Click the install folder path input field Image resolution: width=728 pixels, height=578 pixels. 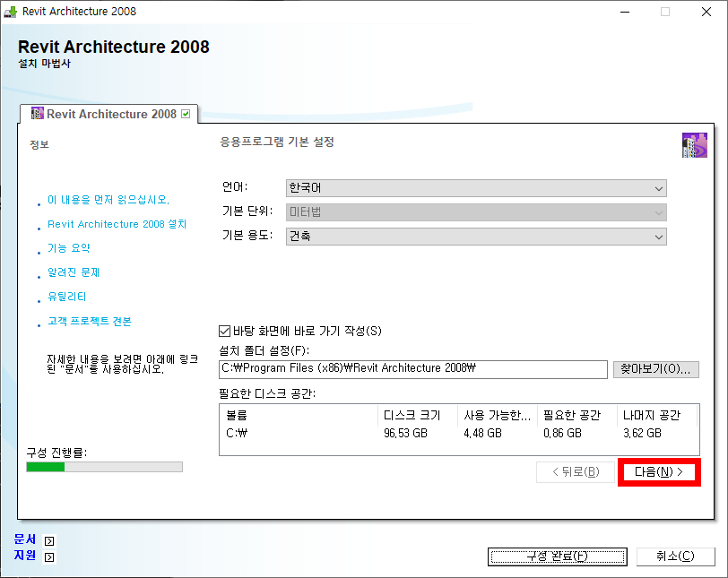tap(413, 369)
